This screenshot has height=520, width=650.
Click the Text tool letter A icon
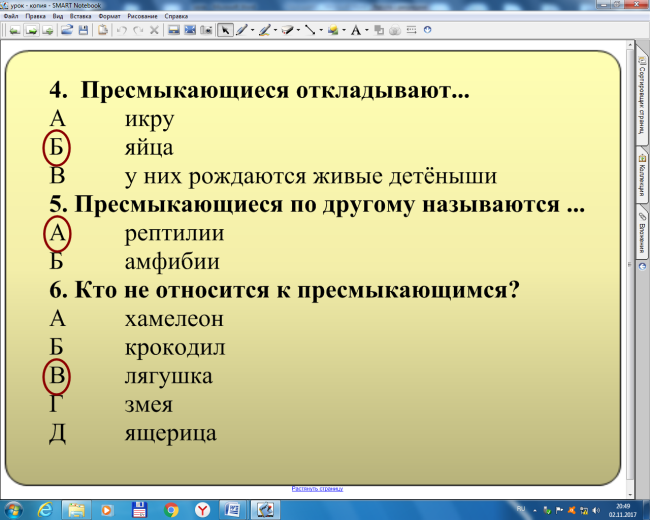click(356, 30)
